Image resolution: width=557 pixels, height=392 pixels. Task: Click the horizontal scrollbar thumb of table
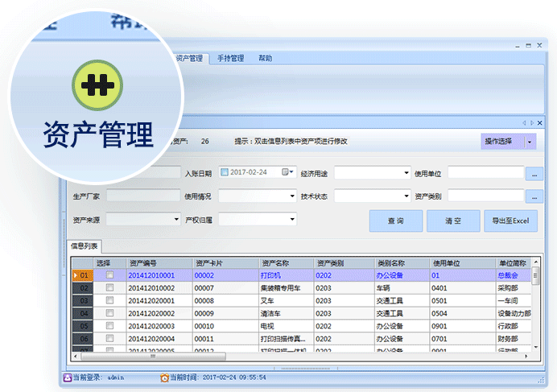pyautogui.click(x=153, y=356)
